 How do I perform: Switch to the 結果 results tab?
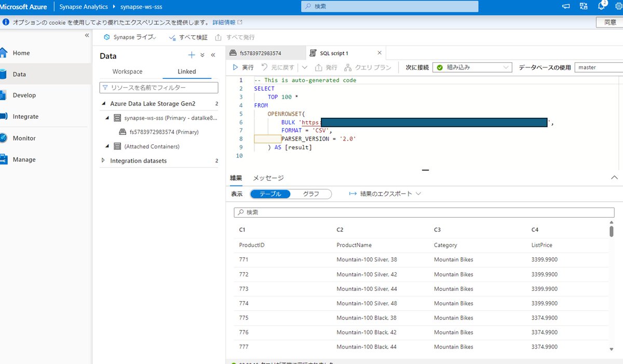pos(236,178)
